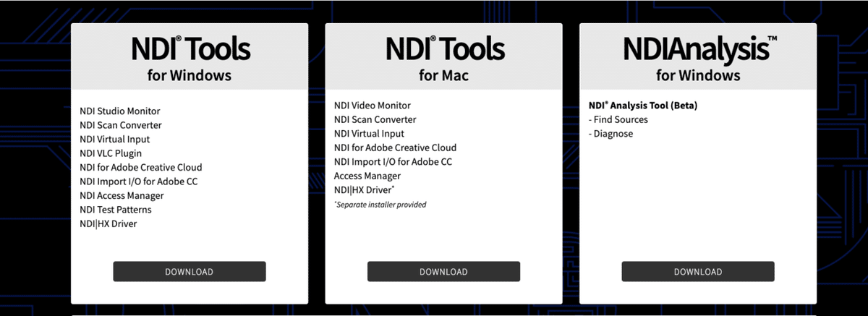Select 'NDI Access Manager' text
Viewport: 868px width, 316px height.
[x=122, y=195]
